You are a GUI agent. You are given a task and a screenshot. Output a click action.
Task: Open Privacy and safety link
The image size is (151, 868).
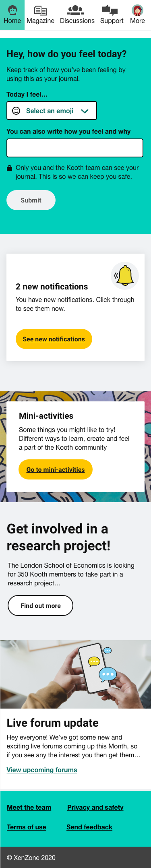pyautogui.click(x=95, y=807)
